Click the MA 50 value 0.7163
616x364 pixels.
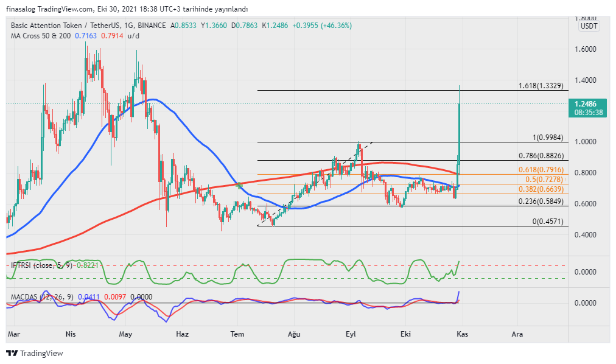pos(86,36)
